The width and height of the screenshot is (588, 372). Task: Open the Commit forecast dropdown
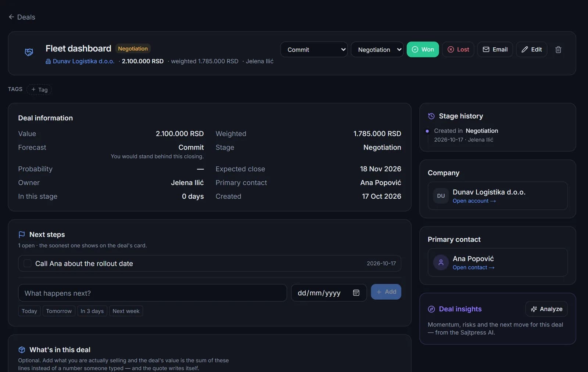tap(314, 50)
